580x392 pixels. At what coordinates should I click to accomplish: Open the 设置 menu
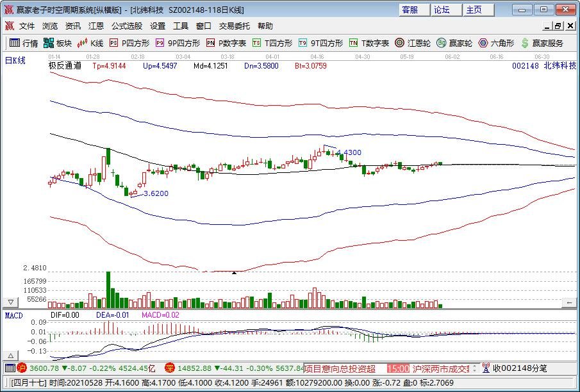[158, 26]
